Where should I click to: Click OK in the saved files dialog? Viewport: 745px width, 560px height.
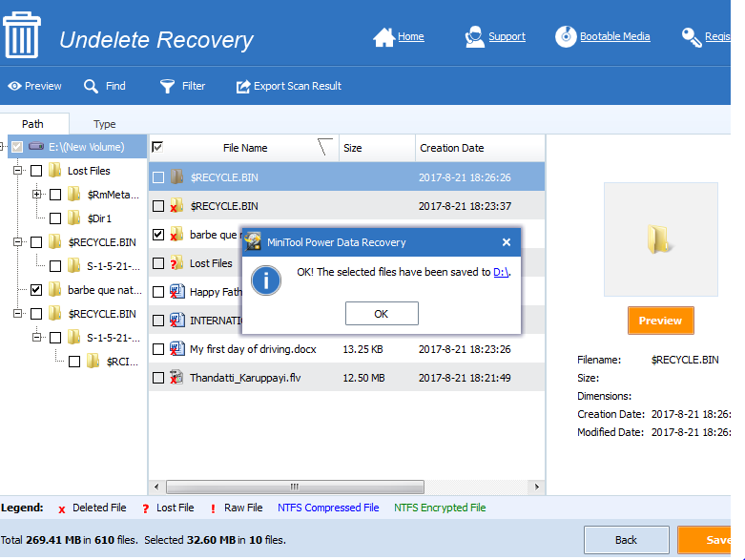[382, 314]
